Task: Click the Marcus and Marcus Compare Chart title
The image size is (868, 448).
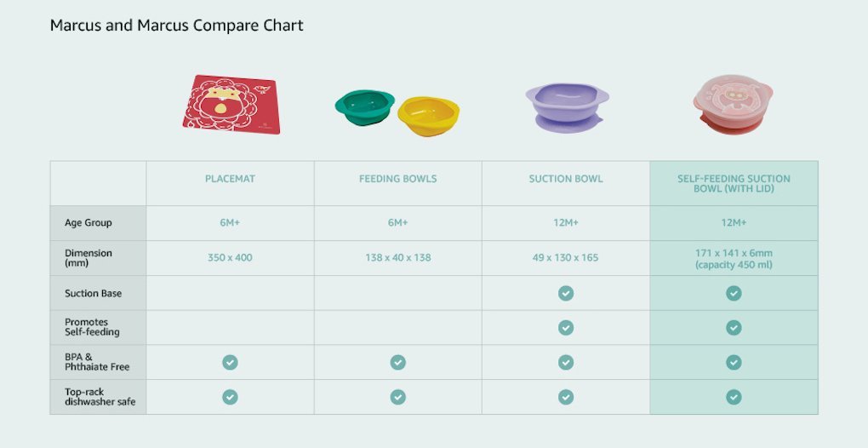Action: tap(176, 26)
